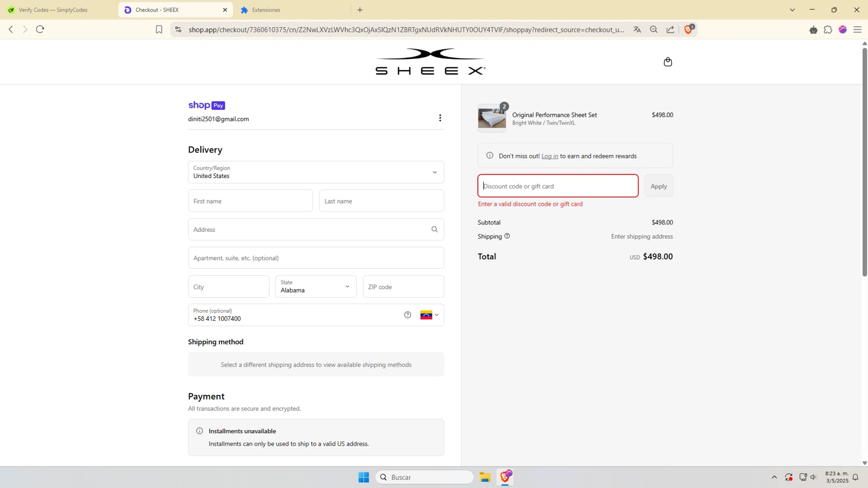Open the browser hamburger main menu
Image resolution: width=868 pixels, height=488 pixels.
[x=858, y=29]
